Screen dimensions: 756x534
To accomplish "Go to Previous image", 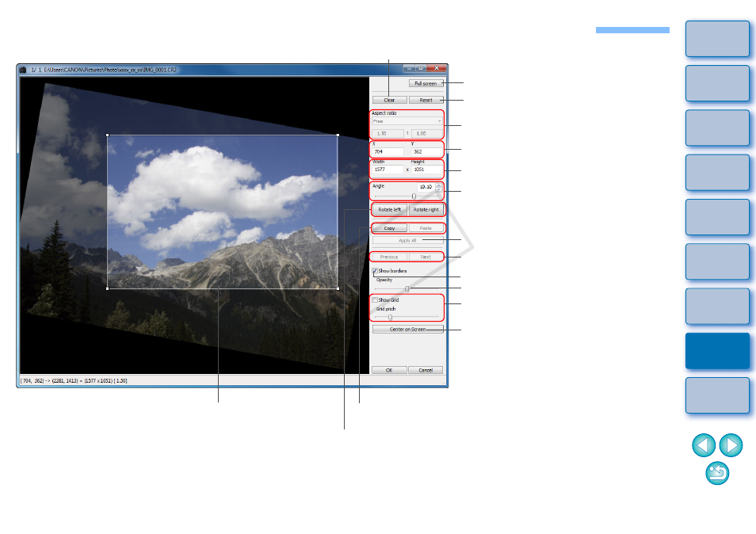I will [389, 257].
